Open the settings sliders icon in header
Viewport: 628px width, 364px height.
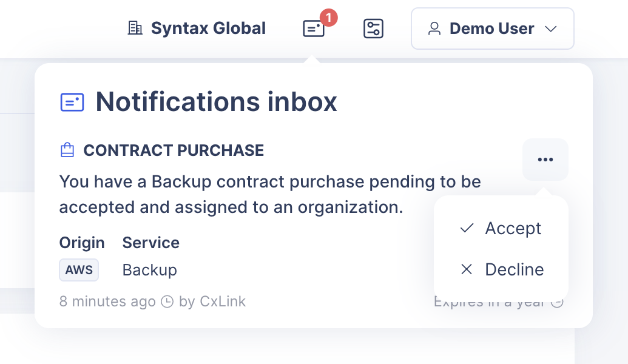[373, 29]
